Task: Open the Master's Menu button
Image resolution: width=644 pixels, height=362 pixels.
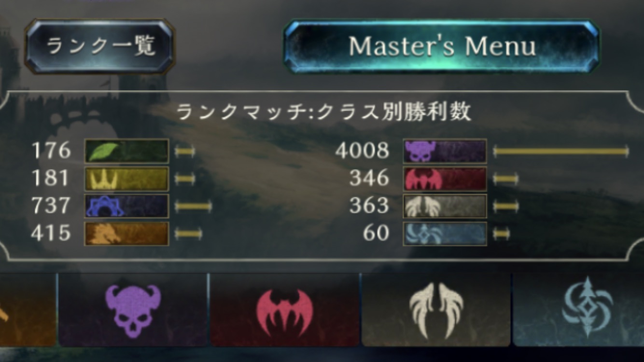Action: tap(442, 46)
